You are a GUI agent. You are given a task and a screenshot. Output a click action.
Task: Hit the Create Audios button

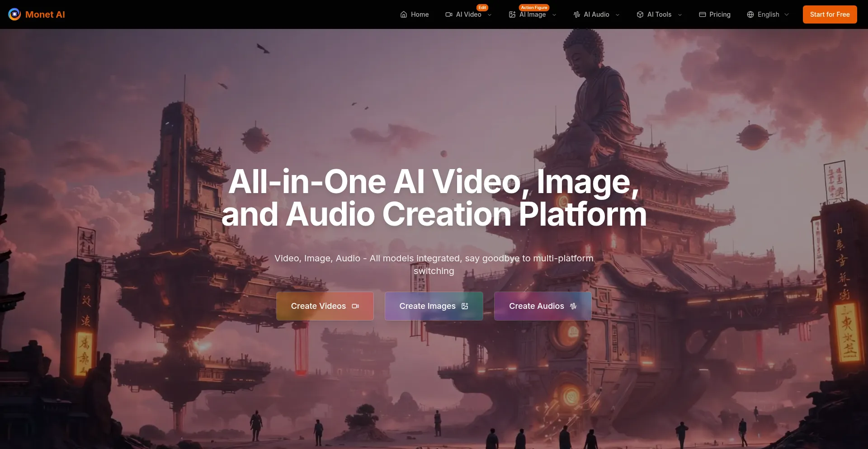[x=542, y=306]
